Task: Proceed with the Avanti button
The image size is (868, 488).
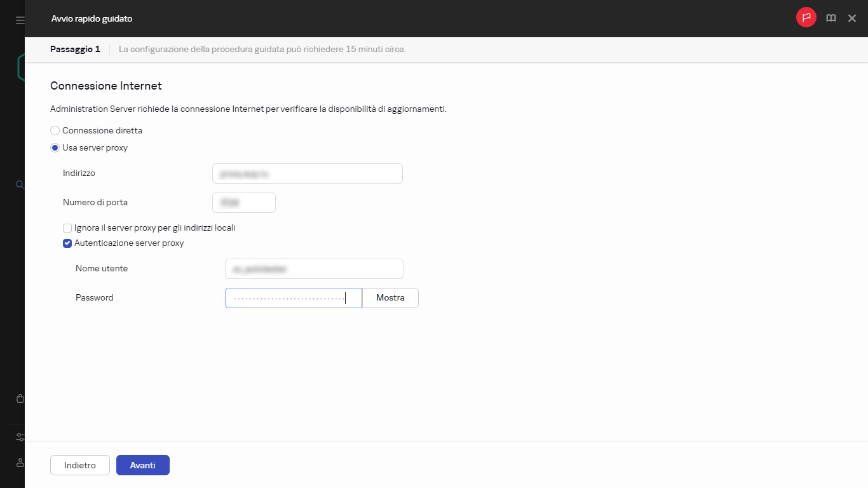Action: point(143,465)
